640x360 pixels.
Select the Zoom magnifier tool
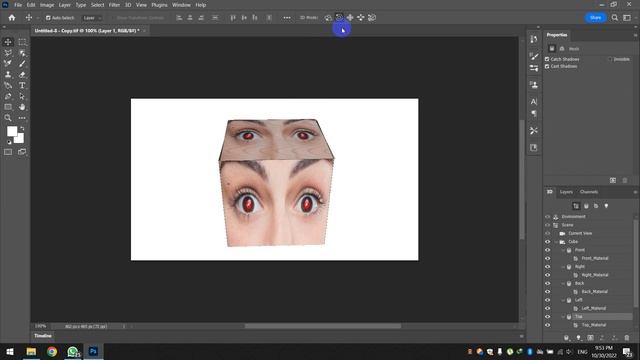(8, 118)
